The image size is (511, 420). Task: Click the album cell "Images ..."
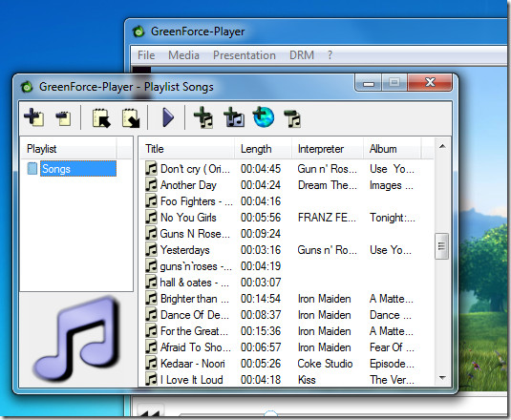tap(391, 185)
